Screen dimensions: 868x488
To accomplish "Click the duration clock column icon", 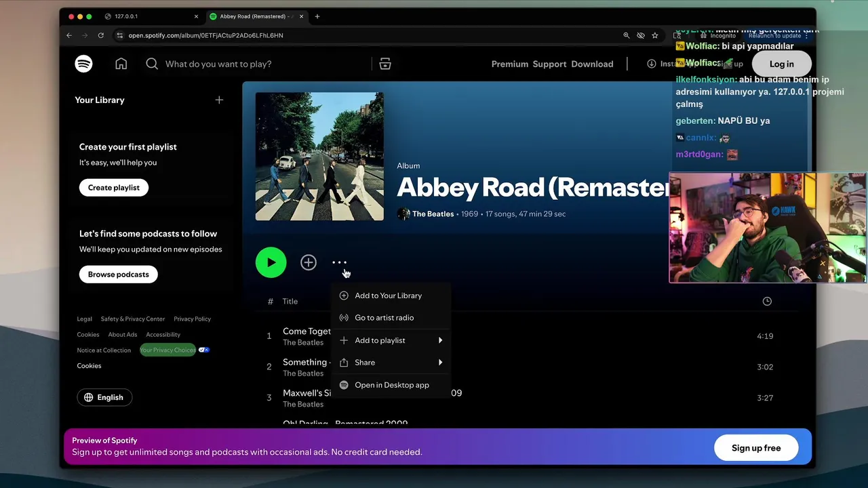I will pos(767,302).
